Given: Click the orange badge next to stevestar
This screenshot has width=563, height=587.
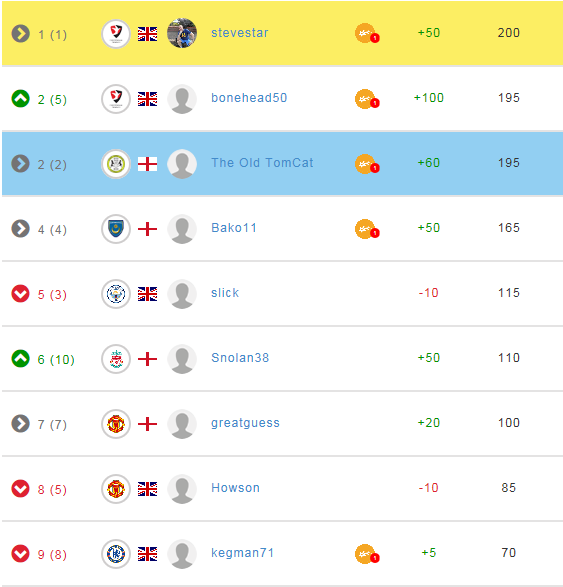Looking at the screenshot, I should click(x=367, y=34).
